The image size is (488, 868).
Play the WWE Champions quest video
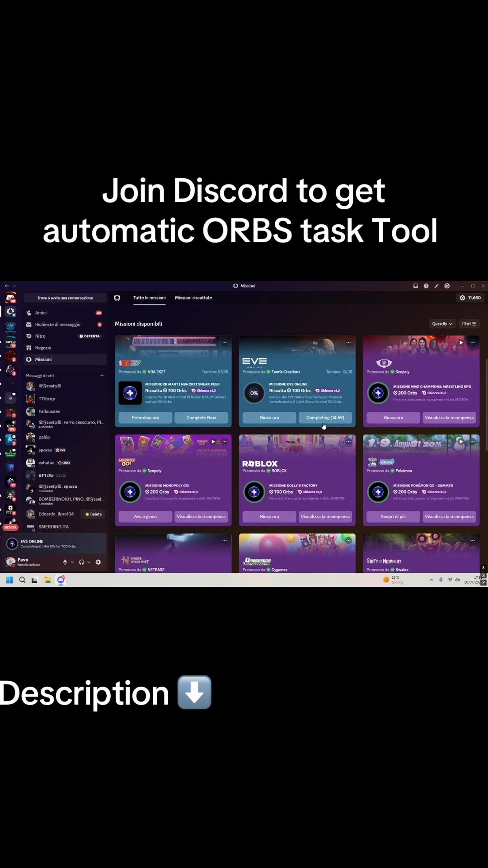[x=461, y=343]
